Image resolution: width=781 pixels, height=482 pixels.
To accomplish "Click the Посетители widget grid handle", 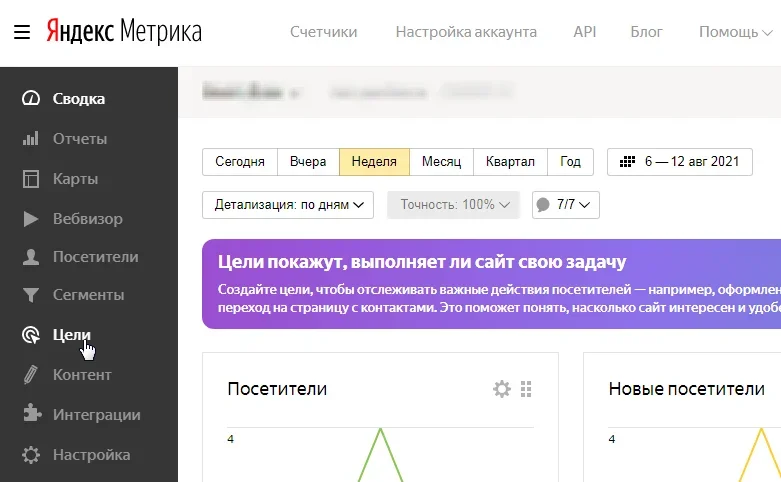I will (526, 389).
